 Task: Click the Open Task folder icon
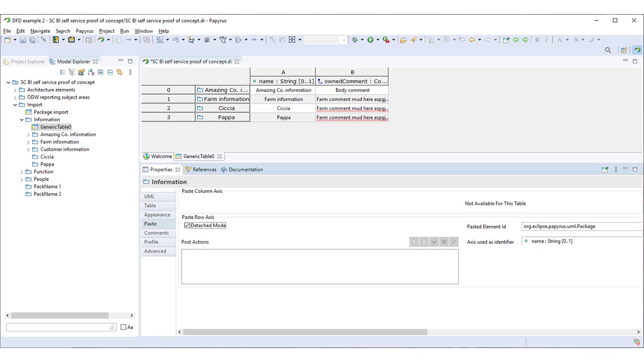pyautogui.click(x=403, y=40)
